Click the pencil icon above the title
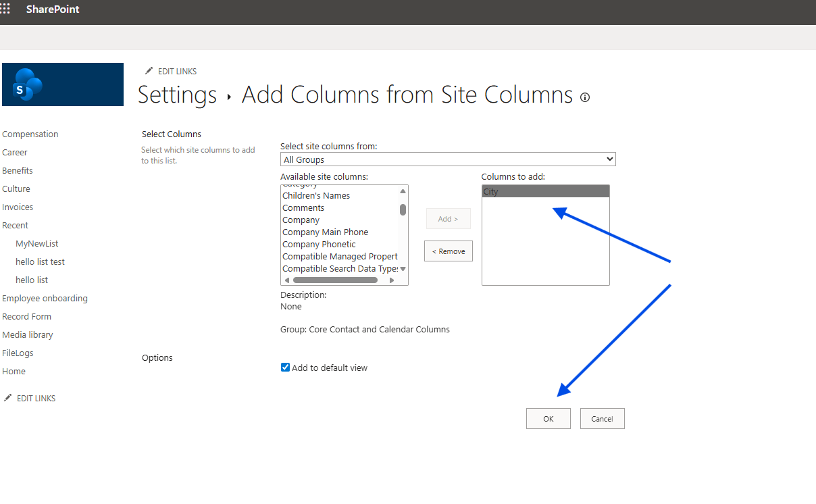This screenshot has height=504, width=816. [149, 71]
